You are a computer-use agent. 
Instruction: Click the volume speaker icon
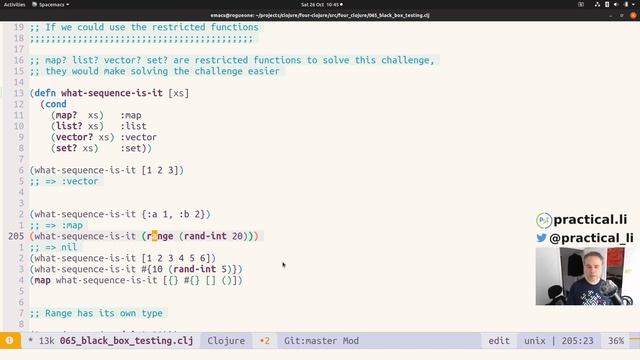pos(616,4)
